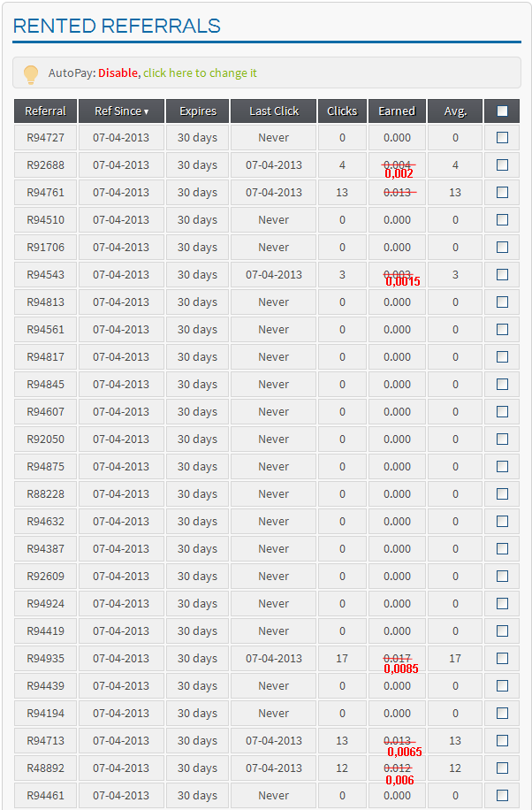532x810 pixels.
Task: Sort by the Earned column header
Action: 397,111
